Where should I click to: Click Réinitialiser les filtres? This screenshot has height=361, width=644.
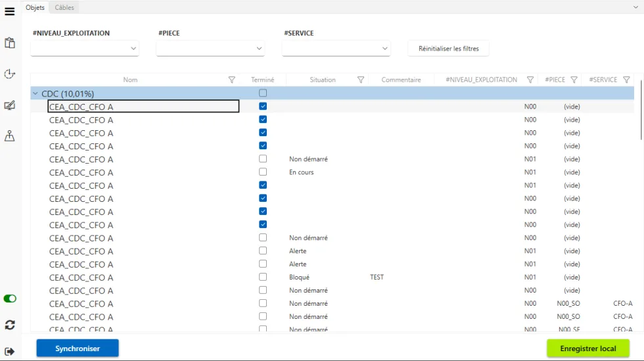click(449, 49)
